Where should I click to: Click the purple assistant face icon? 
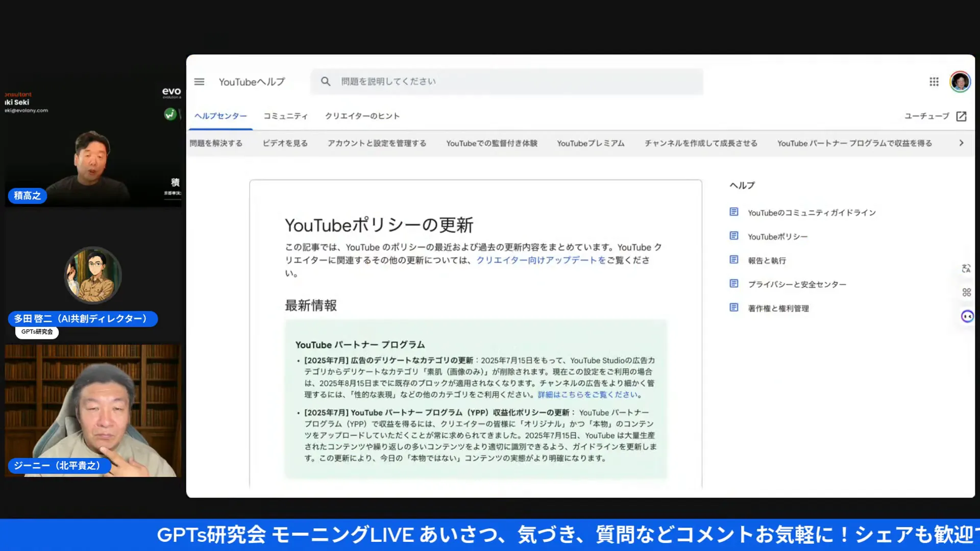[x=967, y=316]
